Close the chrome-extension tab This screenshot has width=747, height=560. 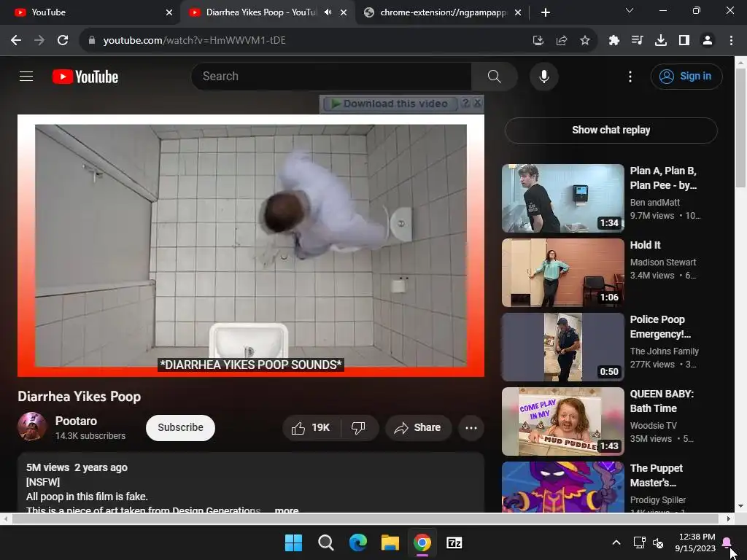pyautogui.click(x=518, y=12)
